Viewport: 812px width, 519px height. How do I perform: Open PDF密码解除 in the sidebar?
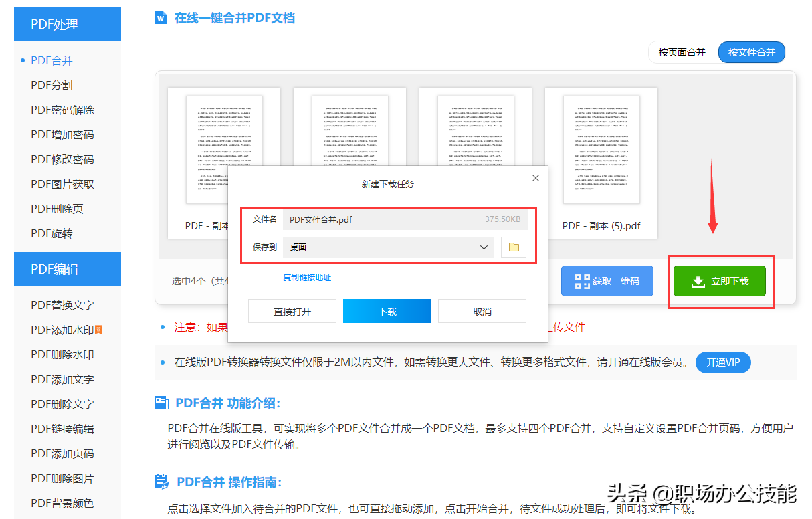(62, 110)
